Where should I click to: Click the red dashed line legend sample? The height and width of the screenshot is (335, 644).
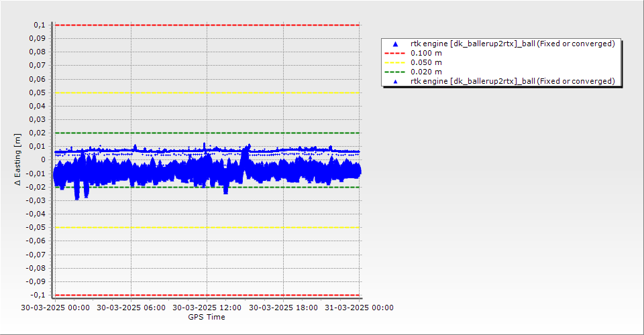pos(395,53)
